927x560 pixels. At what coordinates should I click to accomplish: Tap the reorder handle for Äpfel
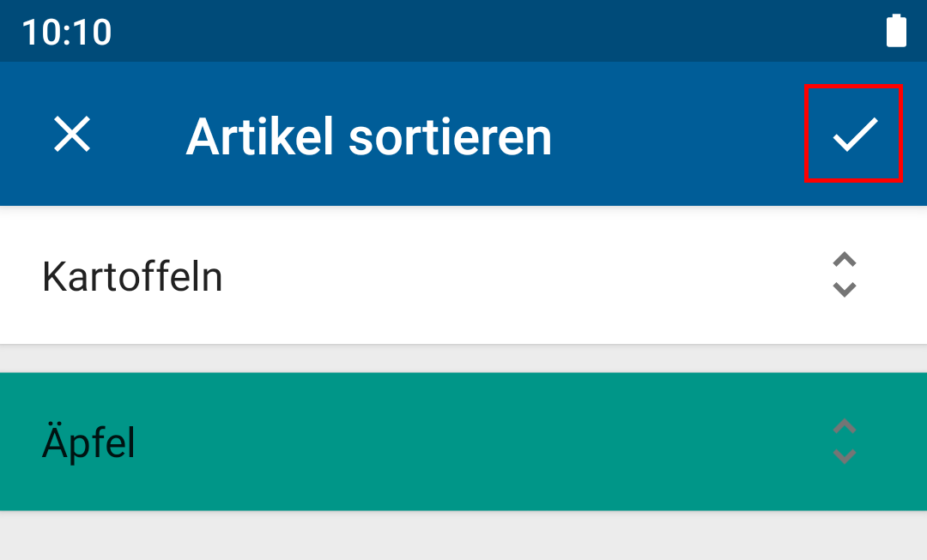[x=845, y=442]
